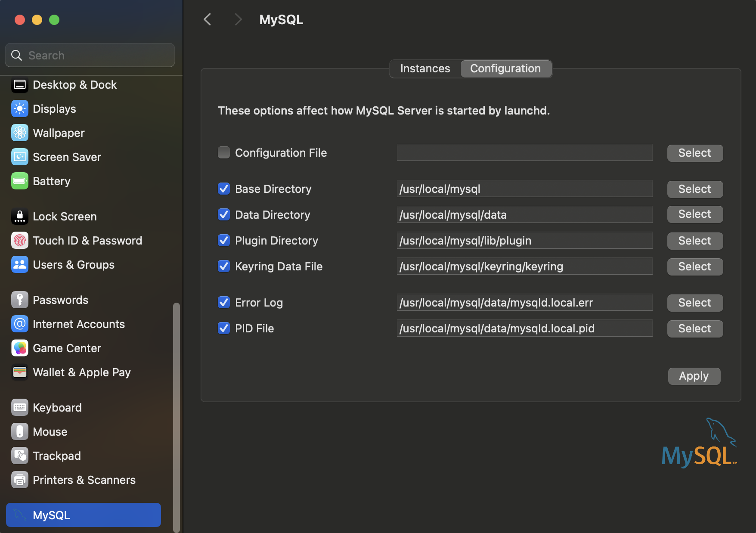Select Wallet & Apple Pay icon
The height and width of the screenshot is (533, 756).
click(20, 372)
